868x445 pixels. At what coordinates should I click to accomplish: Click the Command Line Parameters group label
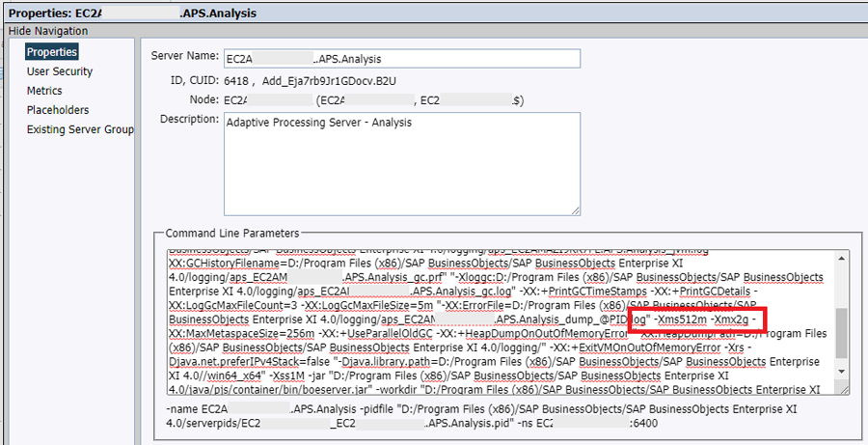[x=232, y=234]
